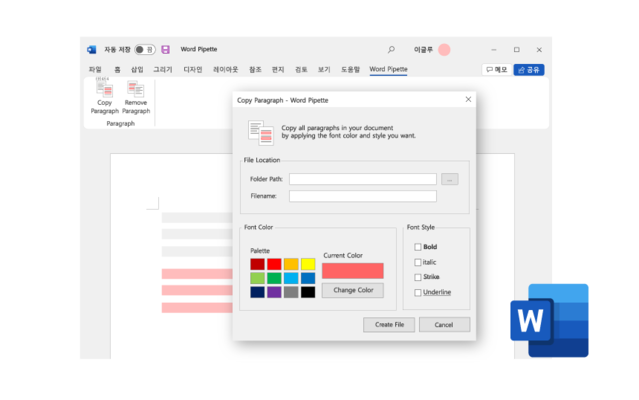The image size is (639, 400).
Task: Click the Word app icon in title bar
Action: coord(92,50)
